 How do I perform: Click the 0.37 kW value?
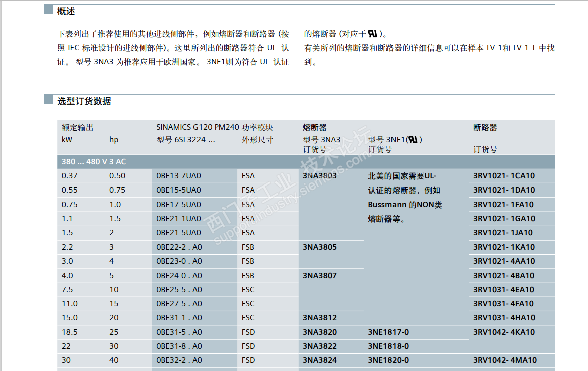click(x=69, y=176)
